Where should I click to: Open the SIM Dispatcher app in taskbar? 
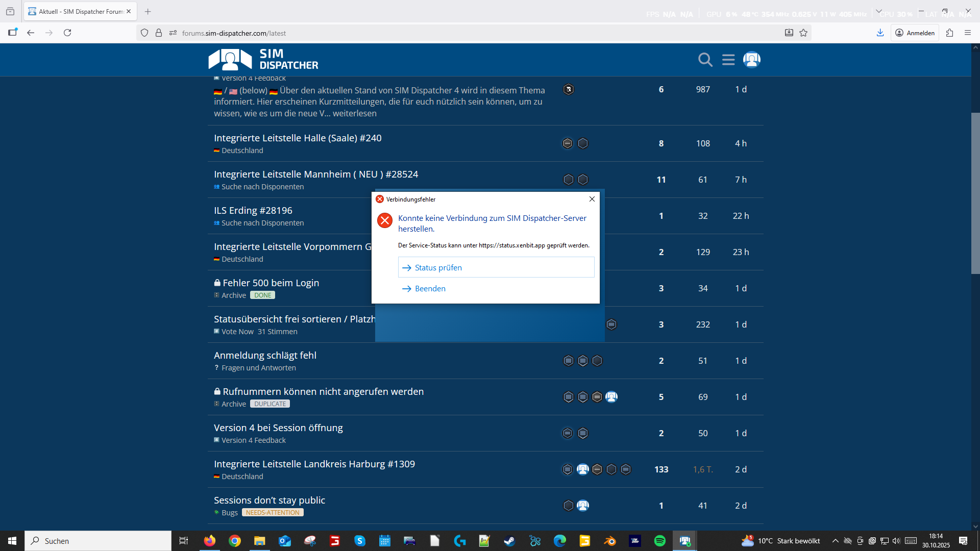[x=685, y=541]
